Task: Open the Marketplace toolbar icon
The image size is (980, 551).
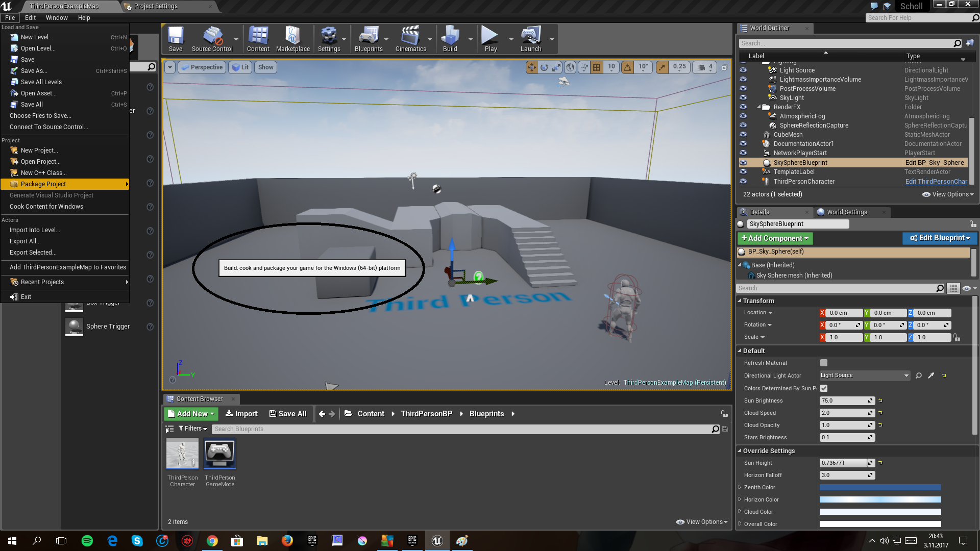Action: tap(292, 39)
